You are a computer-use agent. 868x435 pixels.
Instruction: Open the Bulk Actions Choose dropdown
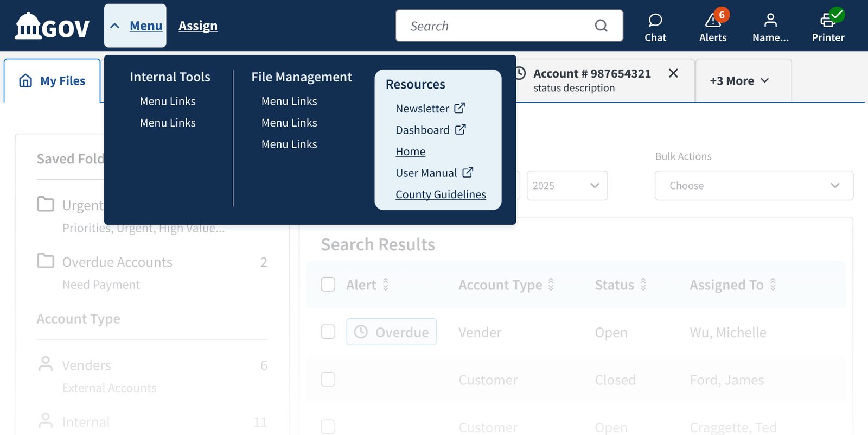click(754, 186)
